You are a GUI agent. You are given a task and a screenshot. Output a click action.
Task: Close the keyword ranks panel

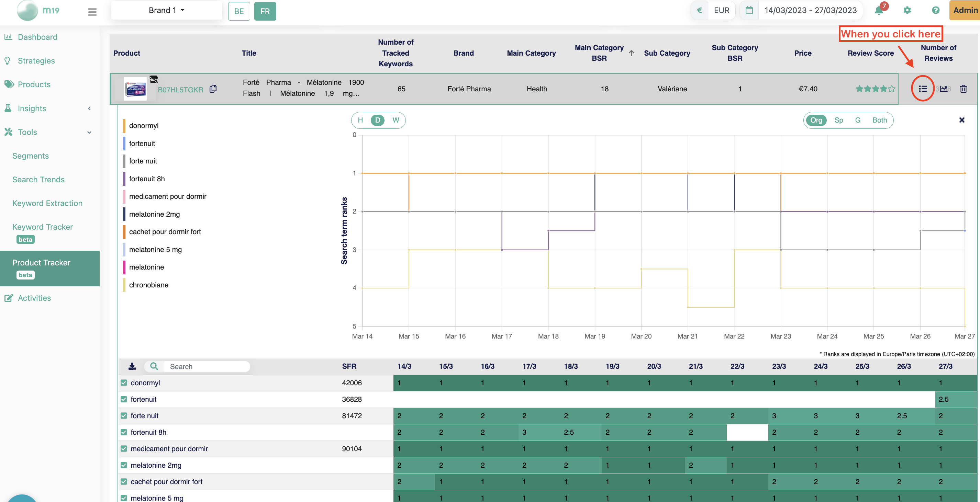(x=962, y=120)
